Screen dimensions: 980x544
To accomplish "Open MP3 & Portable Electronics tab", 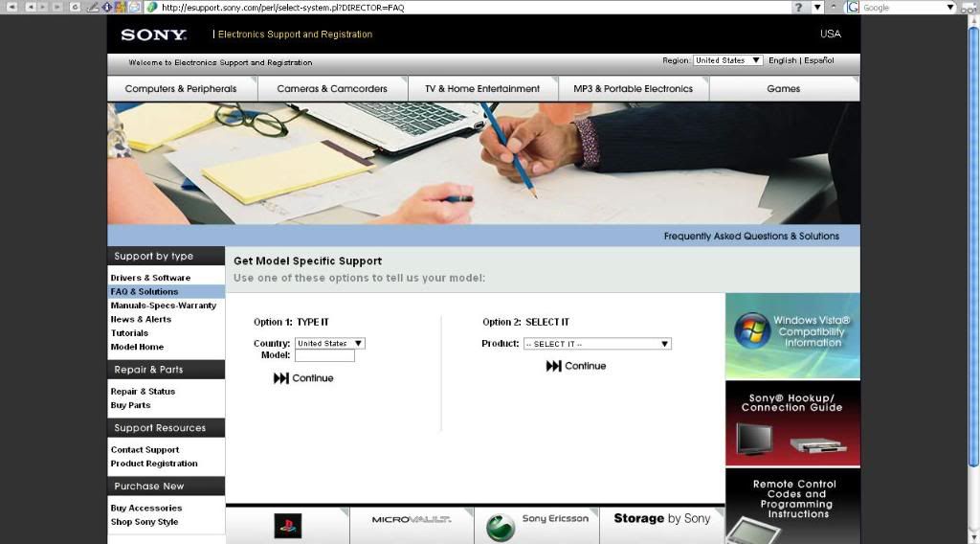I will pos(634,89).
